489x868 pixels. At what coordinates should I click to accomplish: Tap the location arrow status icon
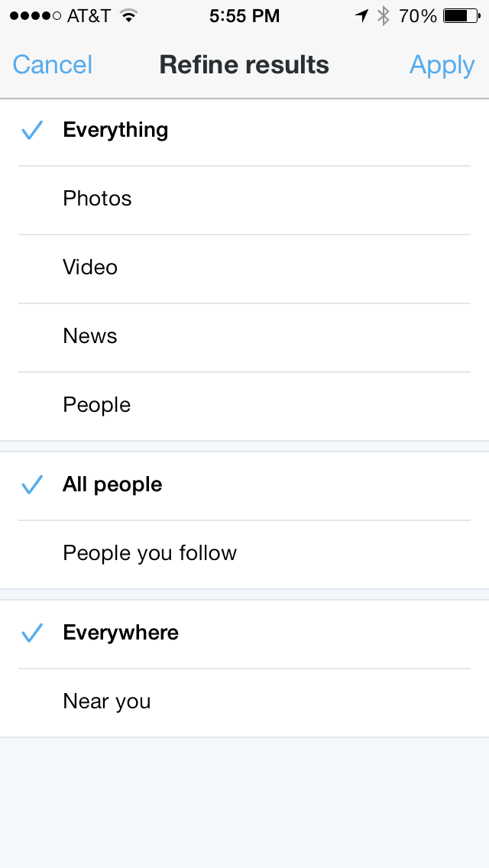coord(361,15)
